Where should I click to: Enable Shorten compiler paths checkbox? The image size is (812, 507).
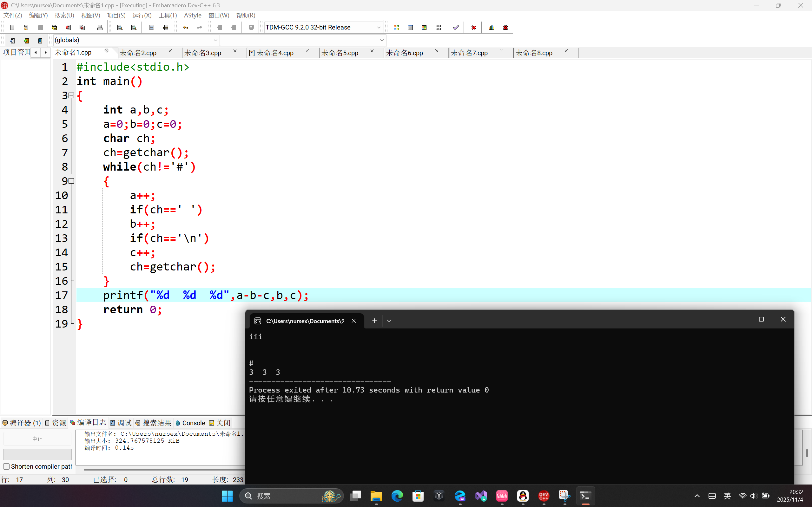(x=6, y=466)
